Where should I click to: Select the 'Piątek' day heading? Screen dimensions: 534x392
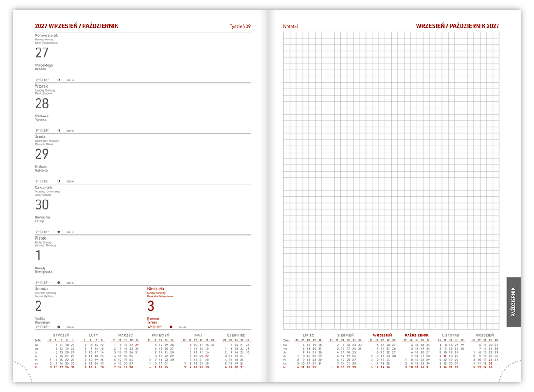(x=40, y=238)
